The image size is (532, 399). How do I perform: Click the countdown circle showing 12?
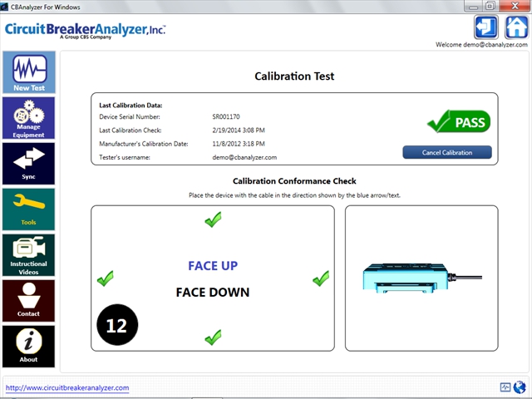pos(117,325)
